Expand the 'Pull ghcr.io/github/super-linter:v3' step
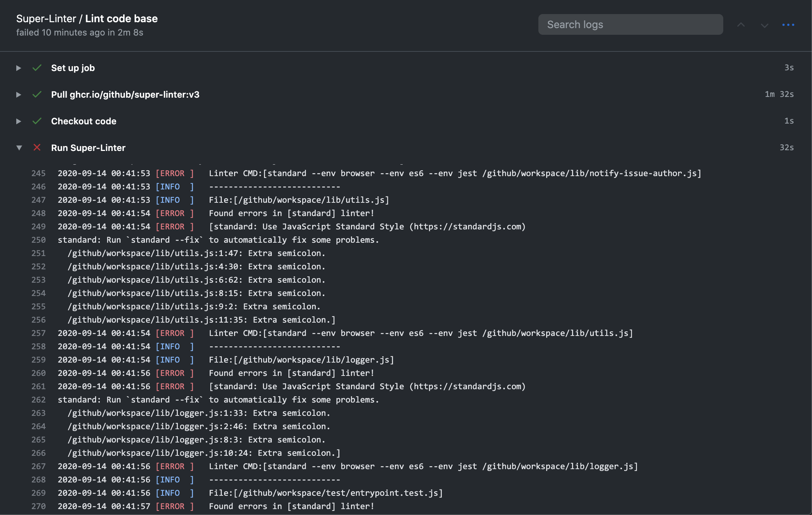The image size is (812, 515). [18, 94]
